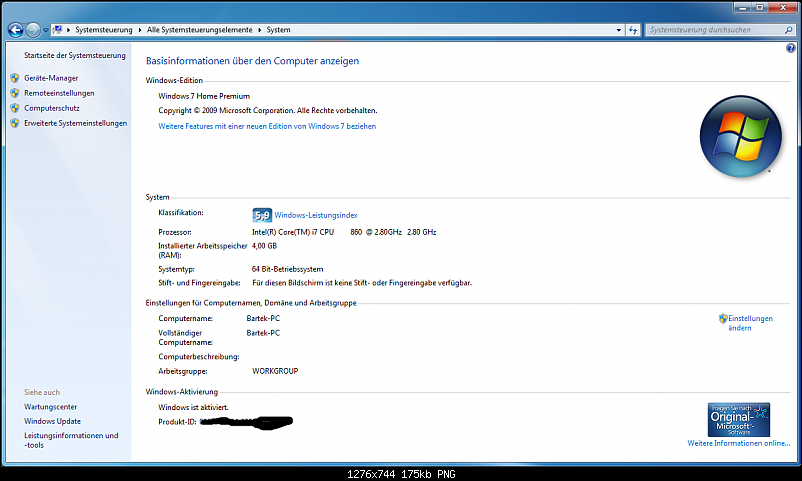Select Alle Systemsteuerungselemente breadcrumb
The height and width of the screenshot is (481, 802).
tap(199, 30)
